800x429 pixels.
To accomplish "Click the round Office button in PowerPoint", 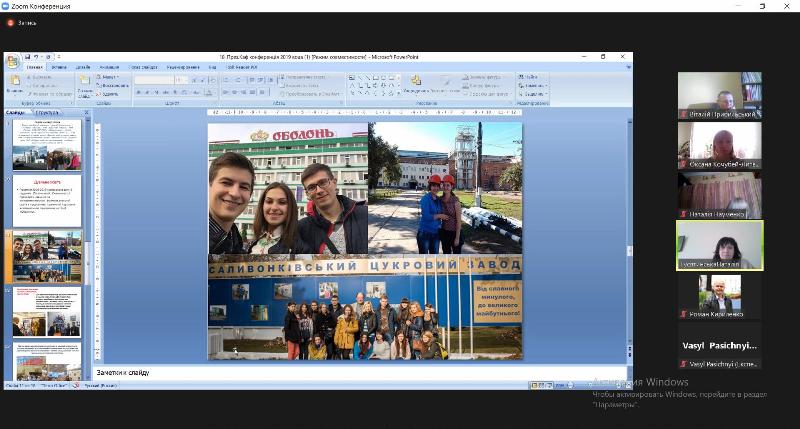I will 11,61.
